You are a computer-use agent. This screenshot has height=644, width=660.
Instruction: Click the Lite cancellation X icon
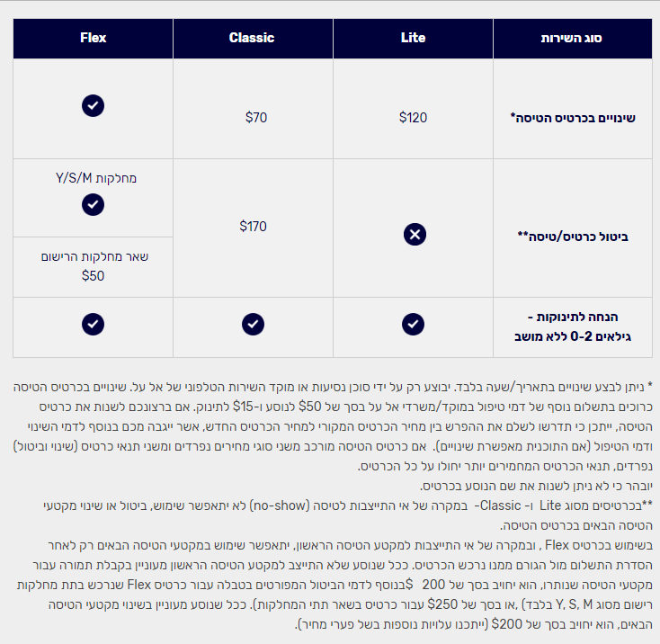(x=413, y=235)
